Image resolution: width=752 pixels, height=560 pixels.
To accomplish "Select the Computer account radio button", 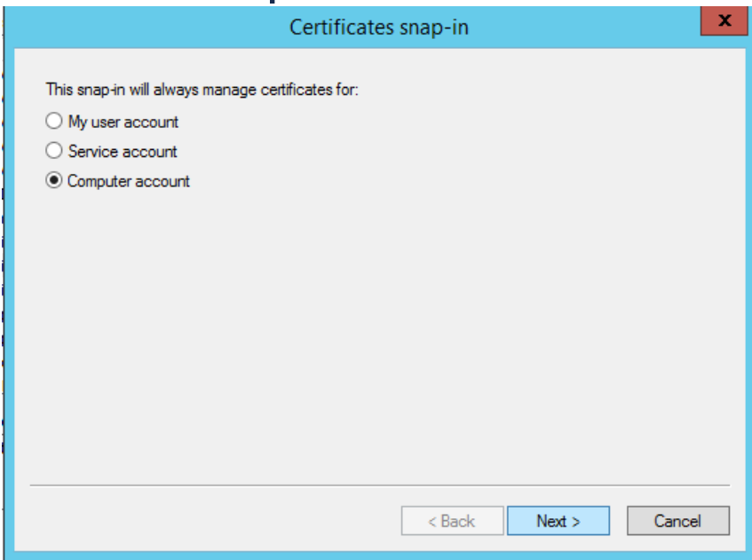I will click(x=54, y=181).
